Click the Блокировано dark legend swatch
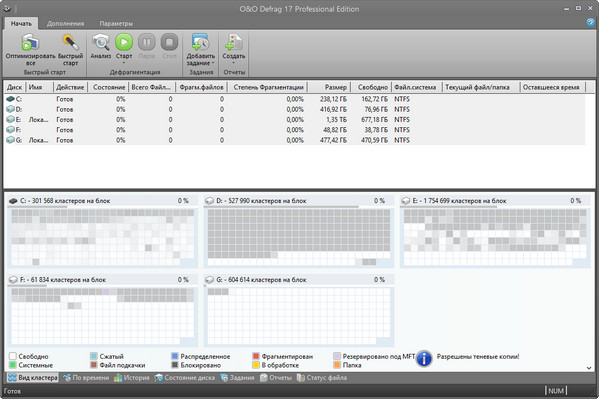 click(x=175, y=365)
